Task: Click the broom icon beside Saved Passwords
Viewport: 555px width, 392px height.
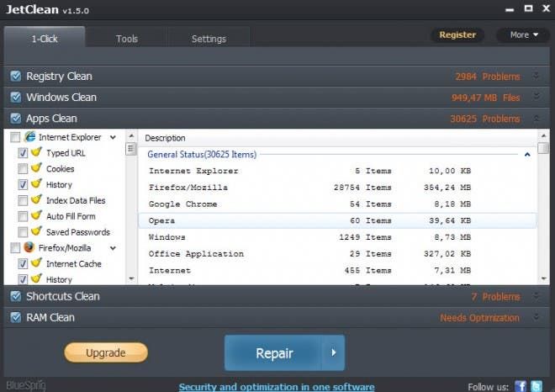Action: point(36,231)
